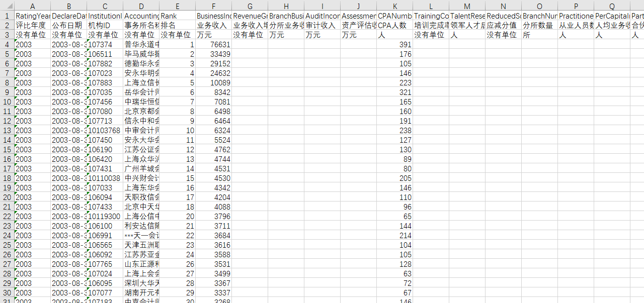Click row header 28
This screenshot has height=303, width=644.
(x=7, y=273)
